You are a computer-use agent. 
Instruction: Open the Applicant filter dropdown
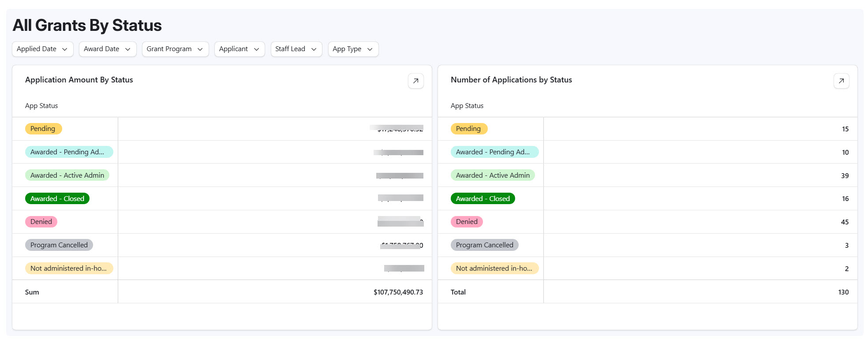click(x=239, y=49)
